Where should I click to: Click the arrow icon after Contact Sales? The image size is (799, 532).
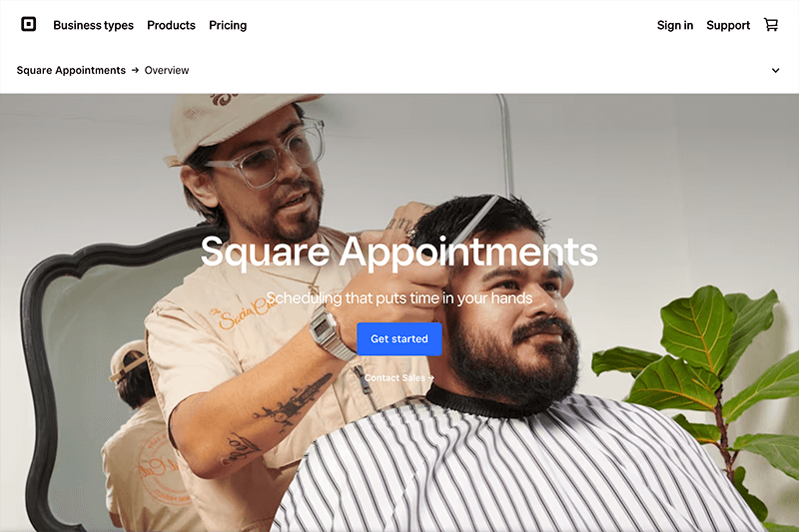pyautogui.click(x=431, y=378)
